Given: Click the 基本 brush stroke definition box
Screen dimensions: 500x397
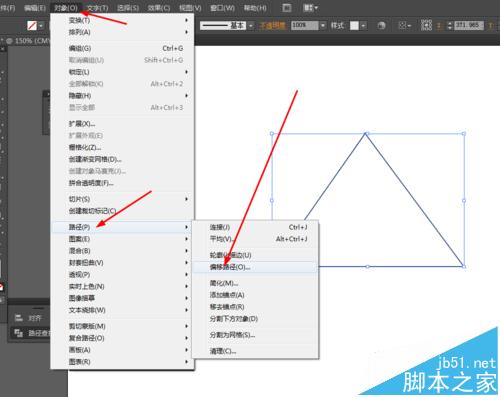Looking at the screenshot, I should pyautogui.click(x=223, y=25).
